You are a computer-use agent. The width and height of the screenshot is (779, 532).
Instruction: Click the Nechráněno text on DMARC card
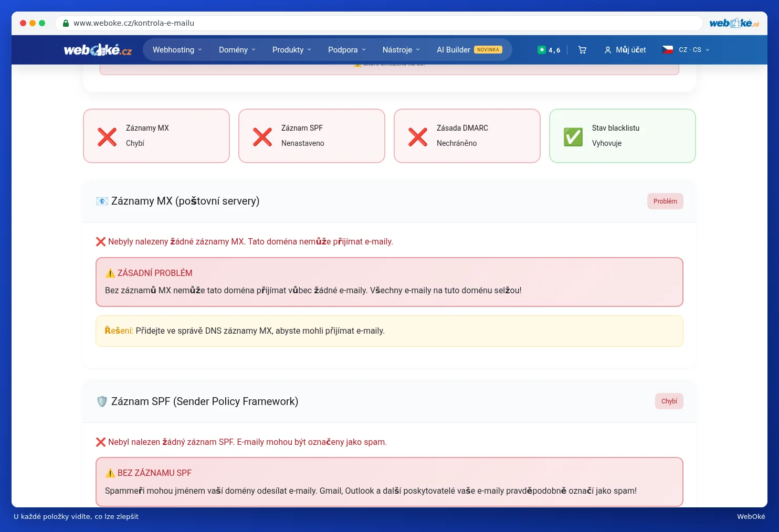[457, 143]
